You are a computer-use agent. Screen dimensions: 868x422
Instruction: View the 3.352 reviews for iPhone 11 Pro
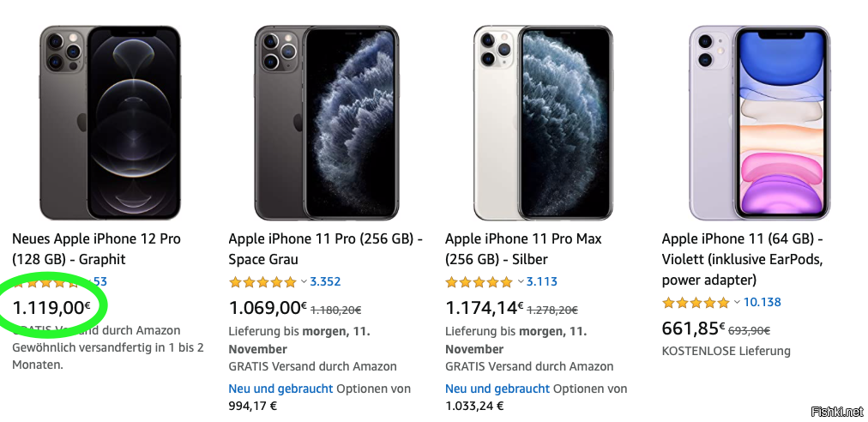tap(325, 281)
